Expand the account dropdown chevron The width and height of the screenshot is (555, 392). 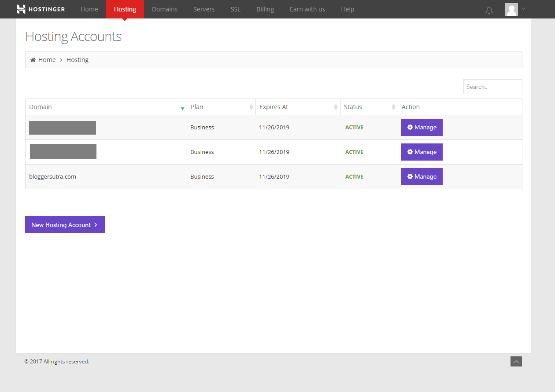[524, 9]
